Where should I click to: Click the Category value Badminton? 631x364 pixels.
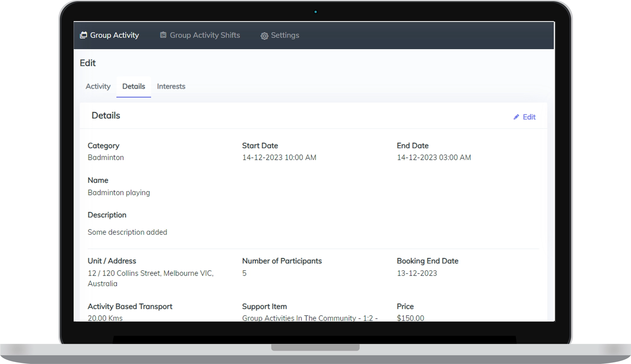point(106,157)
